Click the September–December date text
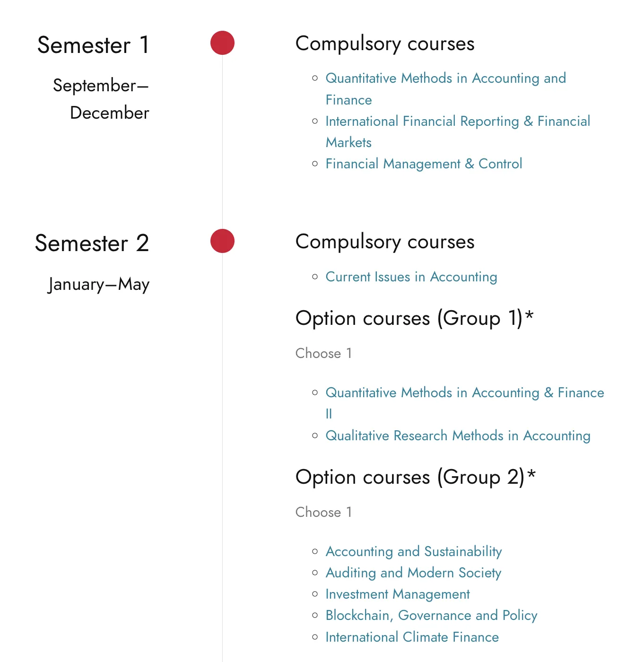 101,99
